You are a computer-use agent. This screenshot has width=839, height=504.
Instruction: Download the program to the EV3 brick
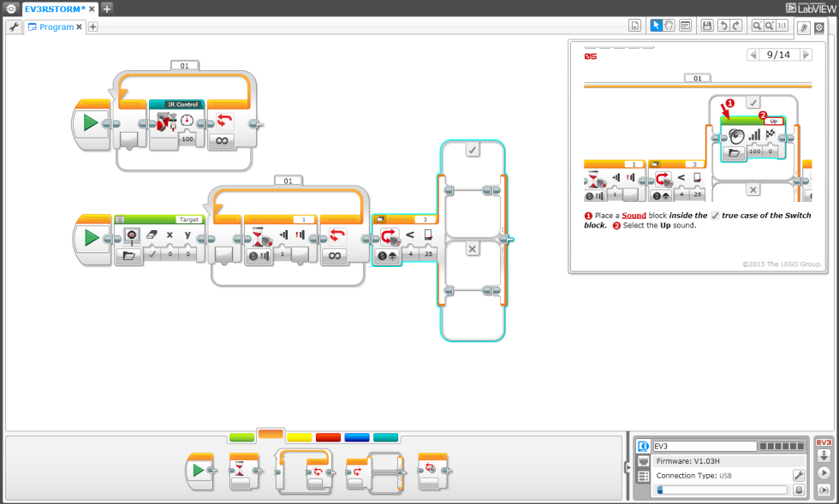pyautogui.click(x=824, y=454)
